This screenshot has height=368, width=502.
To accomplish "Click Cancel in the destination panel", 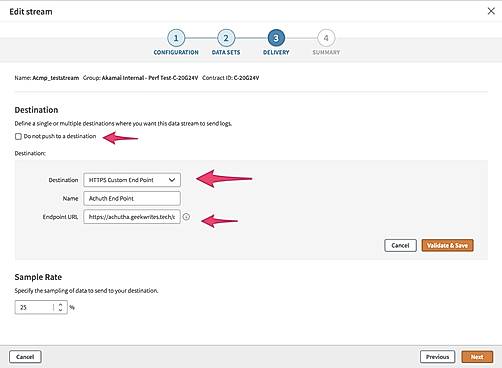I will coord(400,245).
